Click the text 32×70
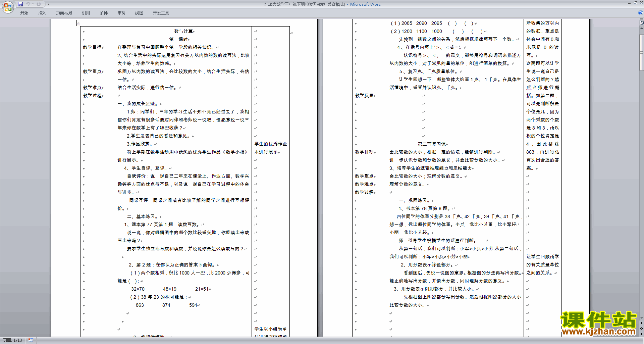 [x=138, y=289]
